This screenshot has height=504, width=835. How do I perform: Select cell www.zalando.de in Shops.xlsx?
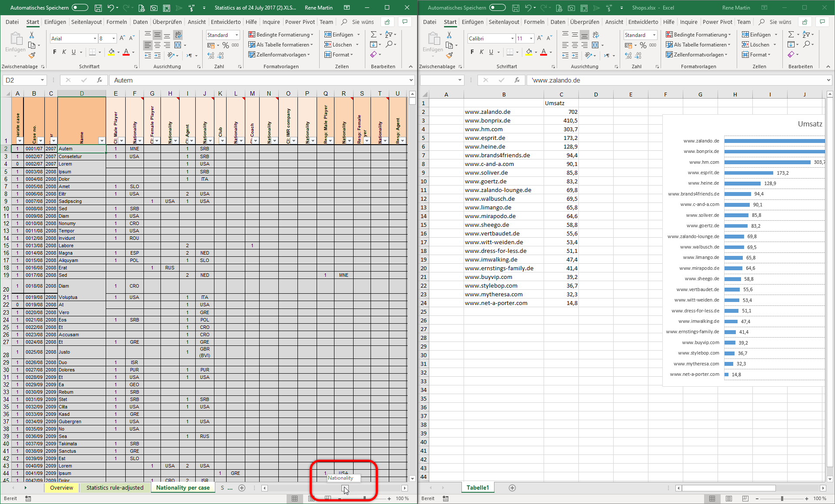pyautogui.click(x=504, y=112)
